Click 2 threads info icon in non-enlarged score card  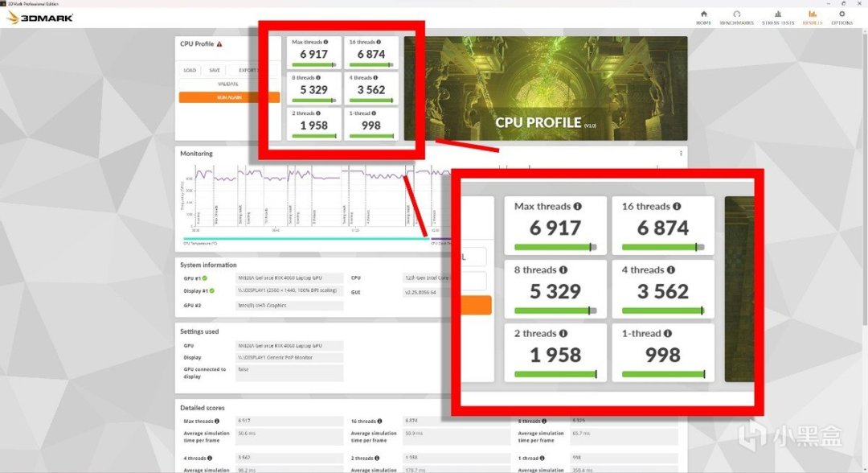point(317,113)
